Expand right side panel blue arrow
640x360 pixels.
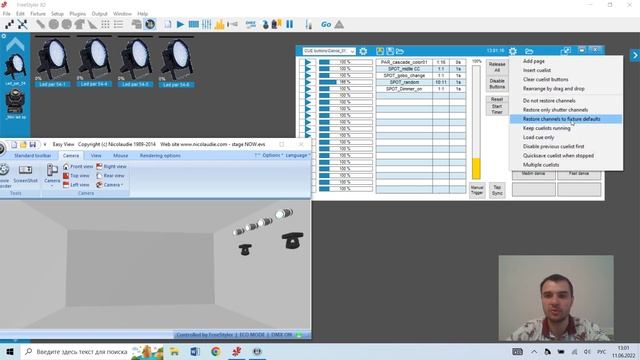[635, 55]
